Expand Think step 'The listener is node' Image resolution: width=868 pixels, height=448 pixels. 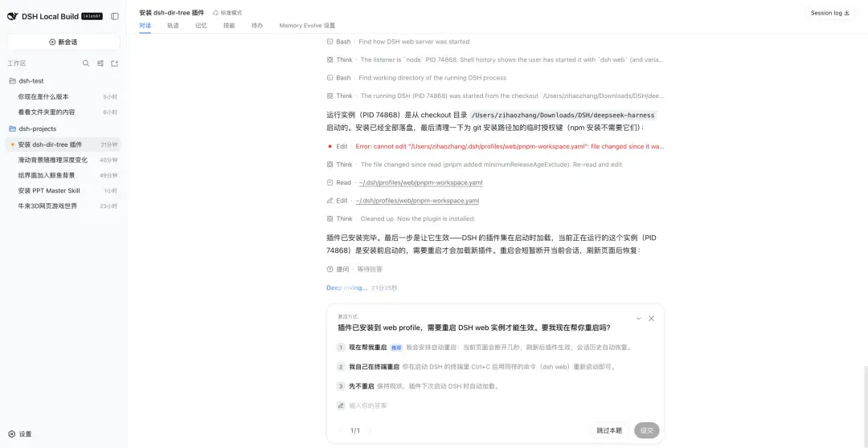495,59
